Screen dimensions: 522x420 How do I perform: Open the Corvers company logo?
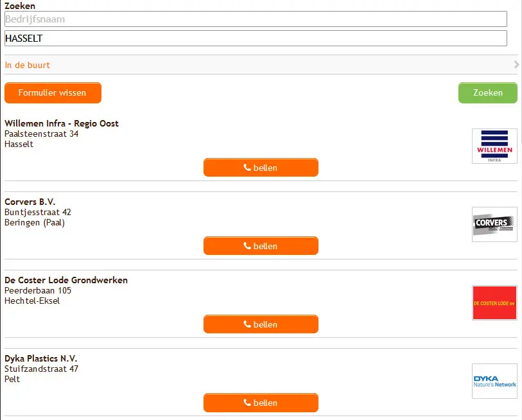494,224
